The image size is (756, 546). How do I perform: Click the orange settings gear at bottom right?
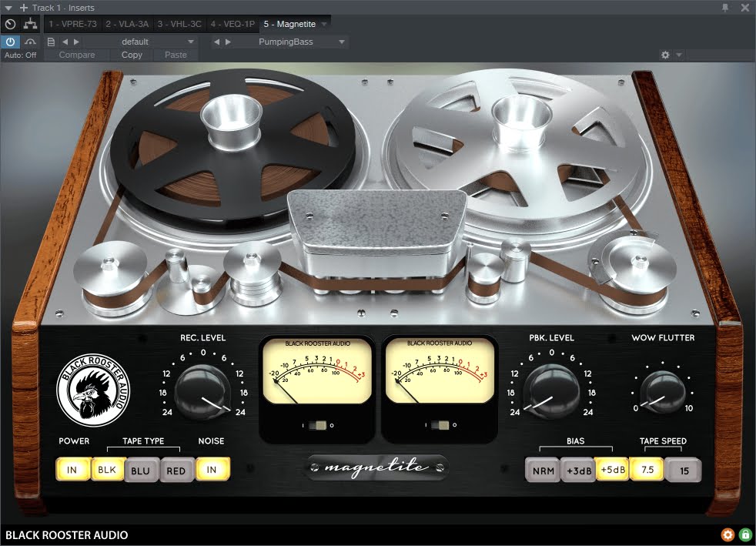728,534
